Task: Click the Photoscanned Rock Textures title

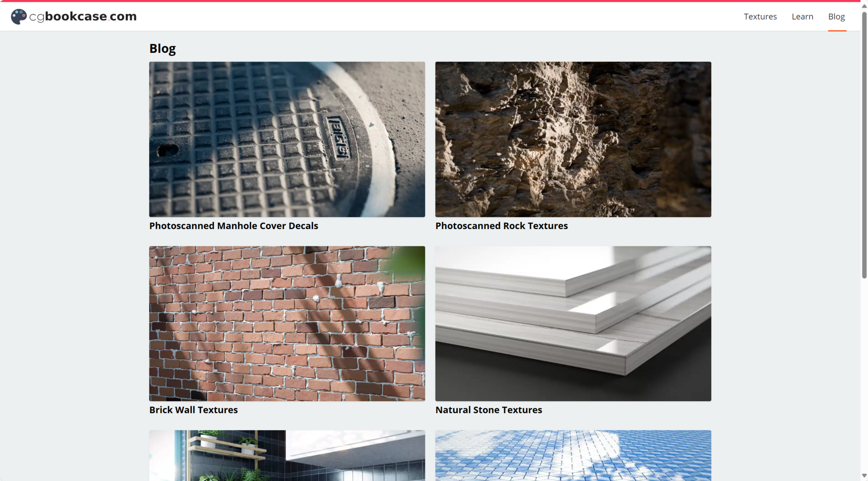Action: coord(501,226)
